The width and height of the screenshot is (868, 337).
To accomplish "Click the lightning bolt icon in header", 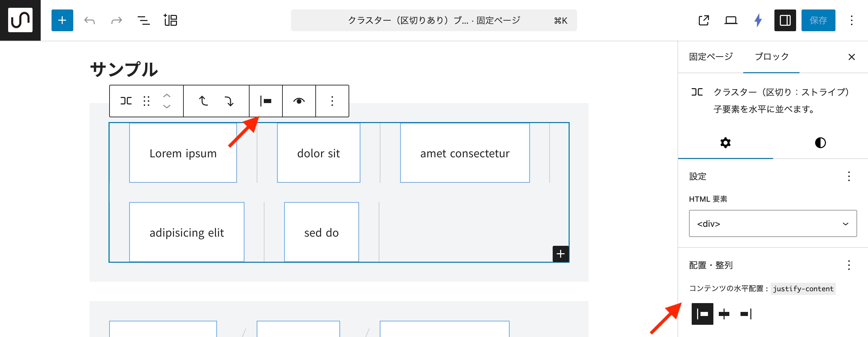I will pyautogui.click(x=758, y=20).
